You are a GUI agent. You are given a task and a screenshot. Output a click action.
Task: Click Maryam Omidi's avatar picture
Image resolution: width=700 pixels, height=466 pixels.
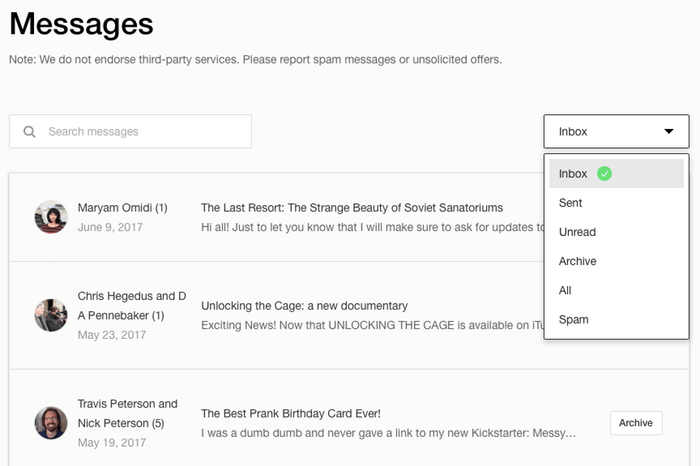click(x=51, y=217)
